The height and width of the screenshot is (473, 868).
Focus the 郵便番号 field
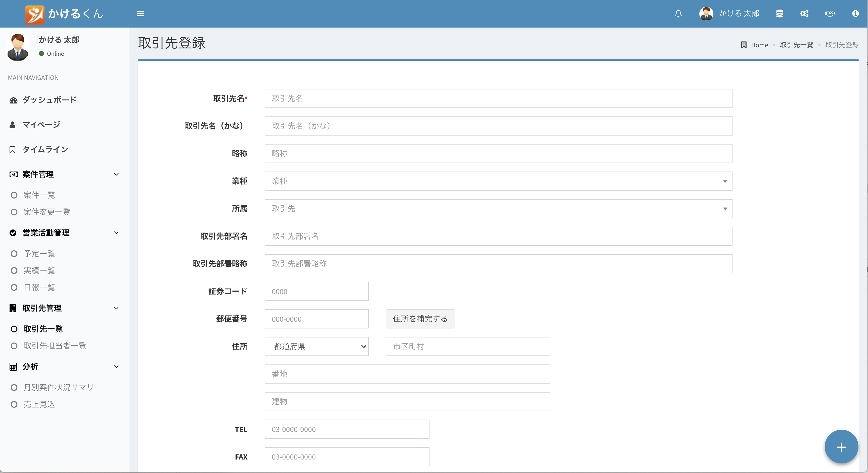tap(317, 319)
